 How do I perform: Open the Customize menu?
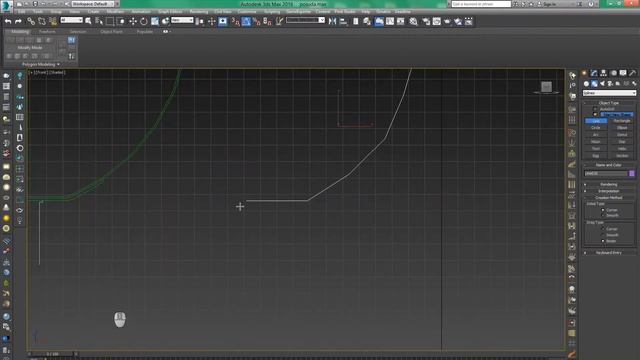247,11
